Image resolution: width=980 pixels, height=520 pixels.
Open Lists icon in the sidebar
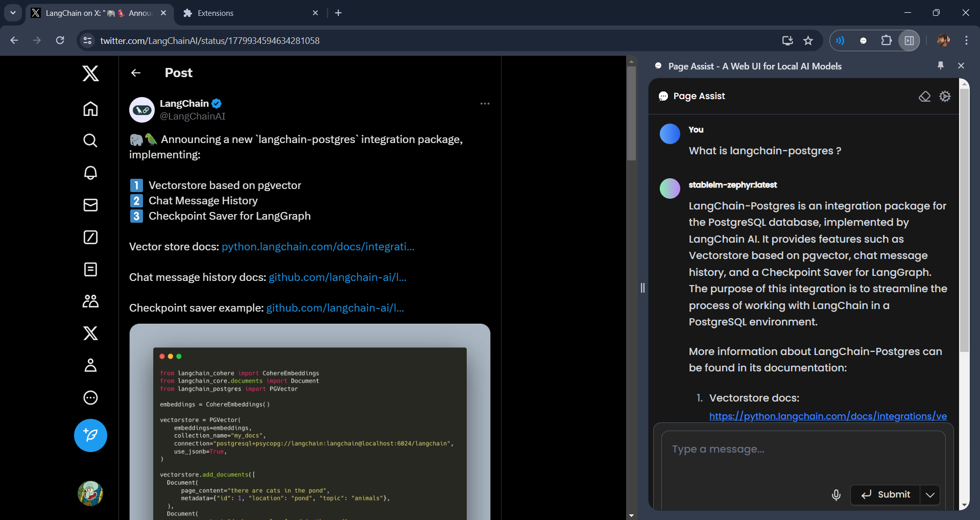click(90, 269)
